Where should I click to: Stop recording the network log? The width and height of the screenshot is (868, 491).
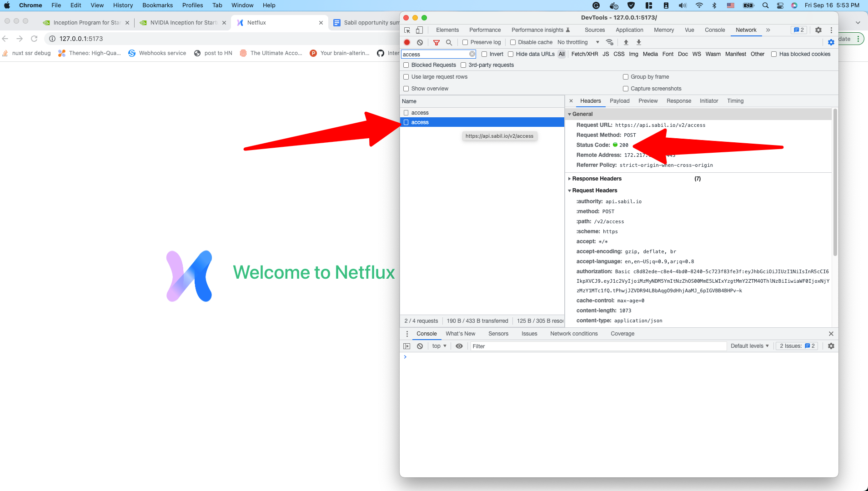pyautogui.click(x=407, y=42)
